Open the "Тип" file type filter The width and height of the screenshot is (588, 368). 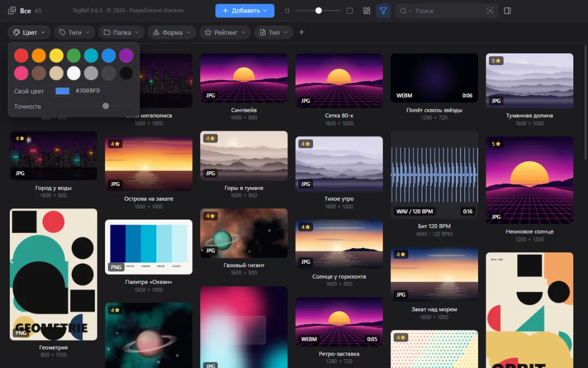coord(273,33)
